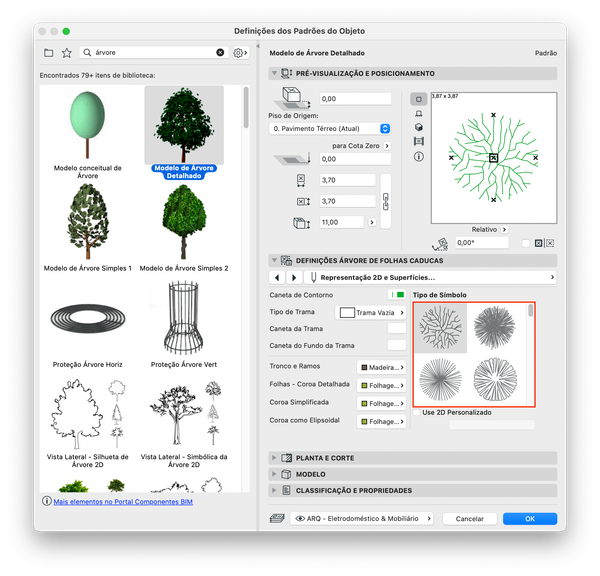The height and width of the screenshot is (576, 600).
Task: Click the info icon beside the BIM portal link
Action: (x=46, y=501)
